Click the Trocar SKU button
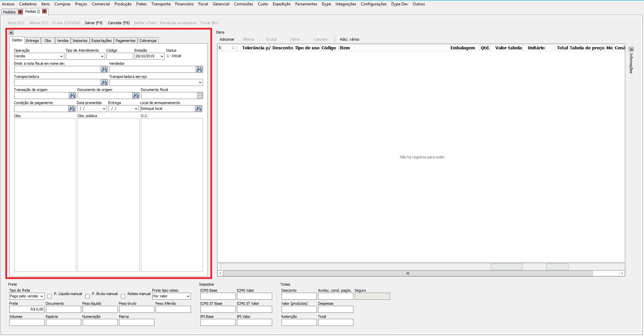644x336 pixels. click(x=209, y=23)
